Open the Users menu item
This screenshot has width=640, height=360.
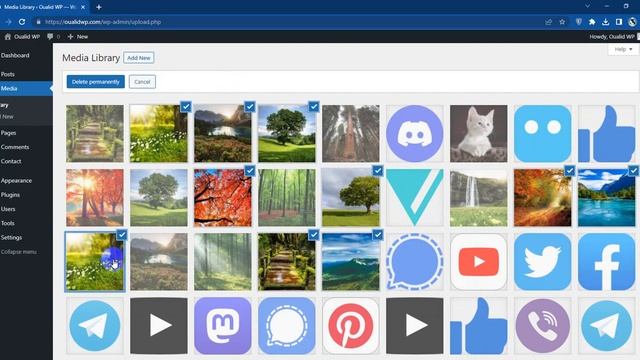(8, 209)
